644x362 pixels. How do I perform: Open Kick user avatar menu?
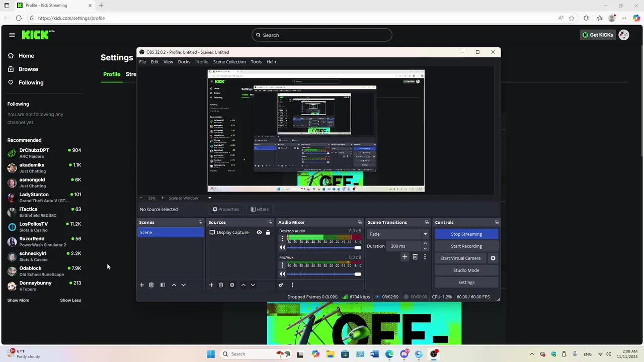tap(624, 35)
